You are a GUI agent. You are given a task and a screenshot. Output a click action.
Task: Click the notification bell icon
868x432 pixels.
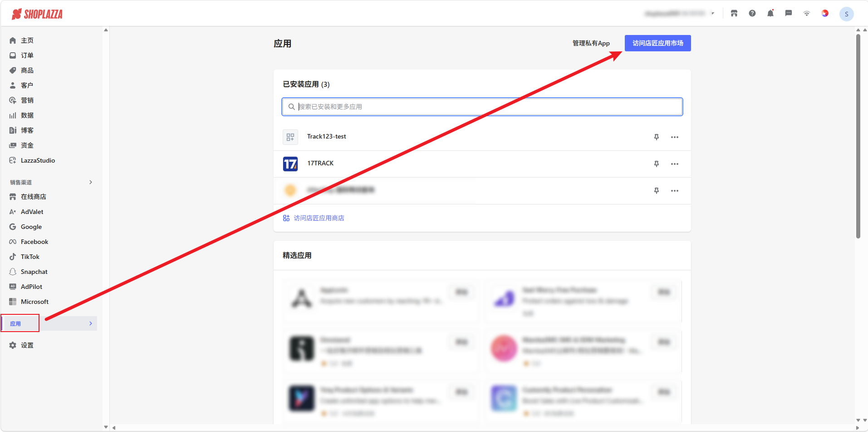pos(770,14)
